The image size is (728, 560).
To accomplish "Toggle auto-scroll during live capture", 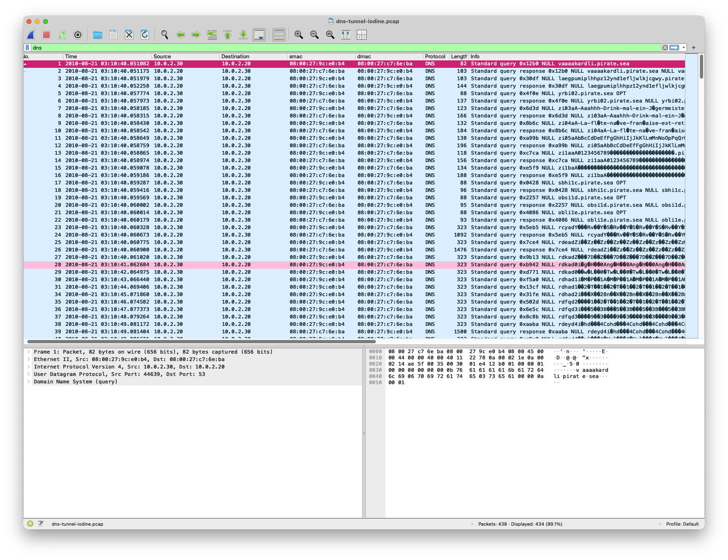I will point(259,35).
